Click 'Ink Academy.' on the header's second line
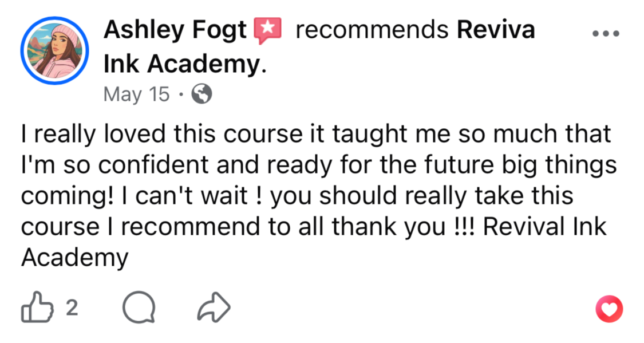The image size is (644, 343). click(x=185, y=65)
